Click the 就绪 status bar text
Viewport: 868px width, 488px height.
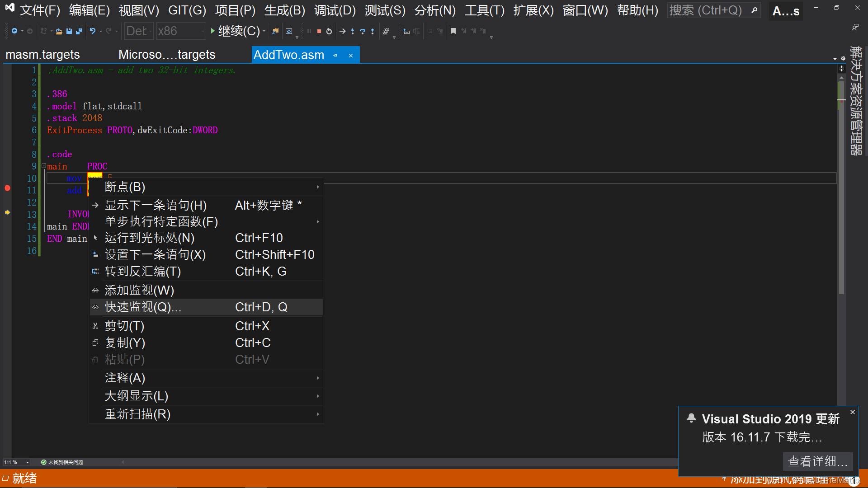tap(24, 478)
